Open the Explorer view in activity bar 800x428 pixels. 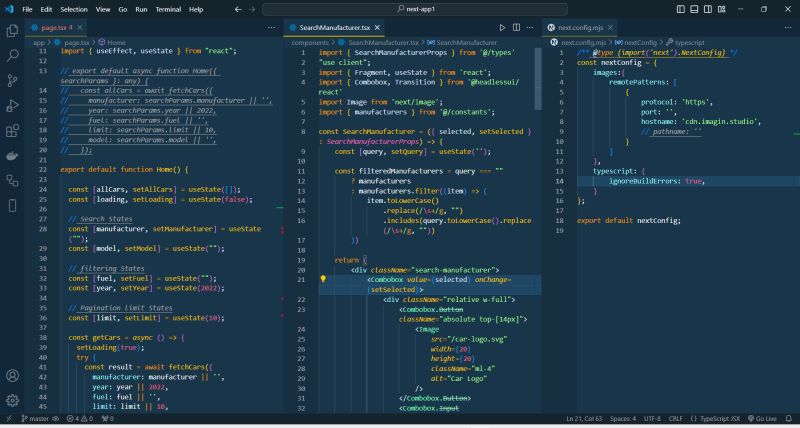12,31
